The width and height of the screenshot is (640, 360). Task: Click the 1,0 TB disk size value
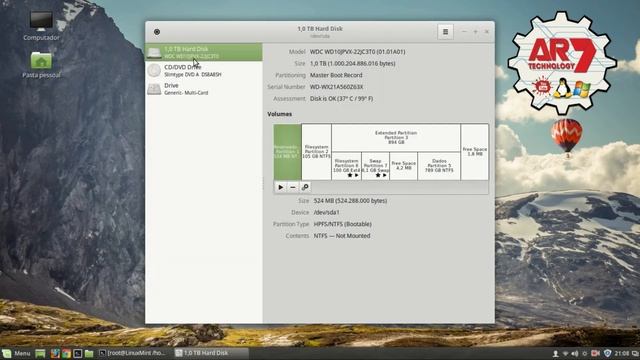pyautogui.click(x=353, y=64)
